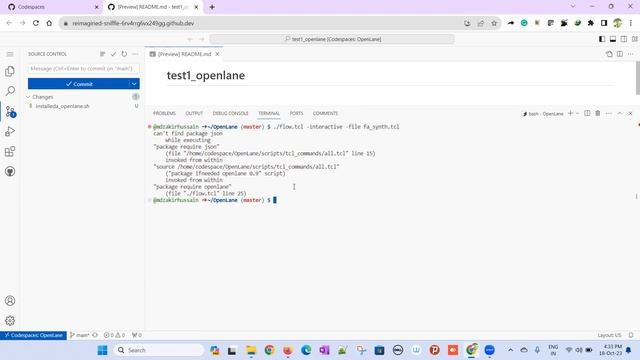The height and width of the screenshot is (360, 640).
Task: Open Source Control view in activity bar
Action: tap(10, 111)
